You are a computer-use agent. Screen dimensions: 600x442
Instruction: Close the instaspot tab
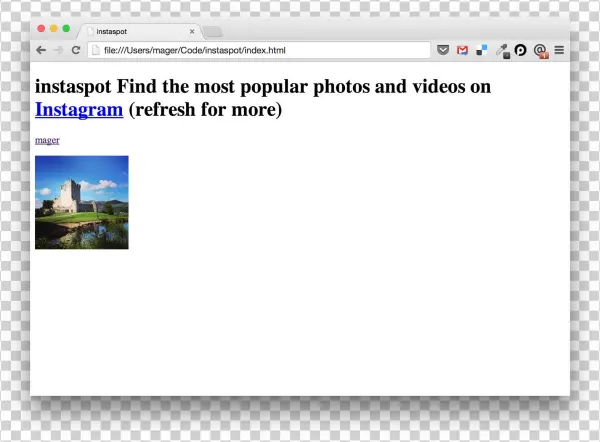pos(192,31)
